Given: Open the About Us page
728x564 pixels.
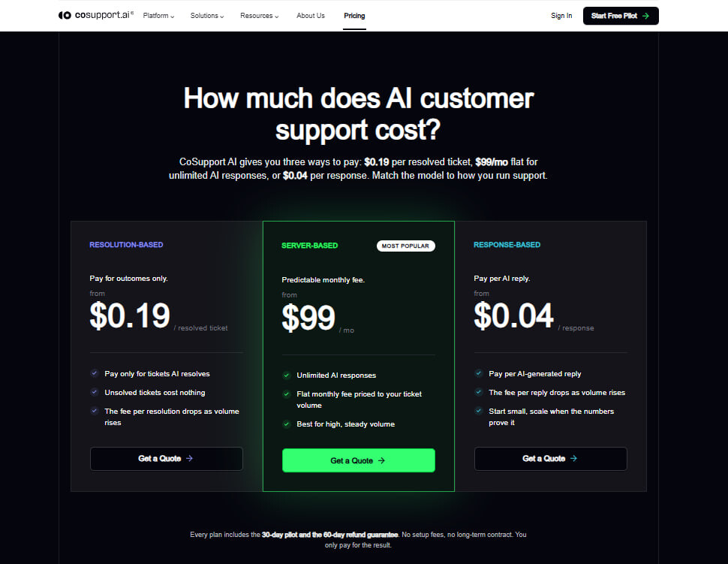Looking at the screenshot, I should [311, 16].
